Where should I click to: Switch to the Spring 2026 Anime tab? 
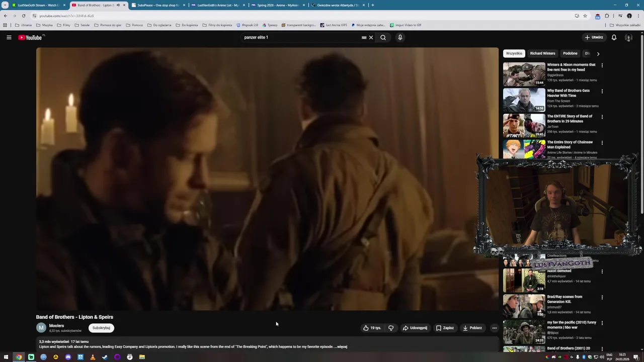(278, 5)
